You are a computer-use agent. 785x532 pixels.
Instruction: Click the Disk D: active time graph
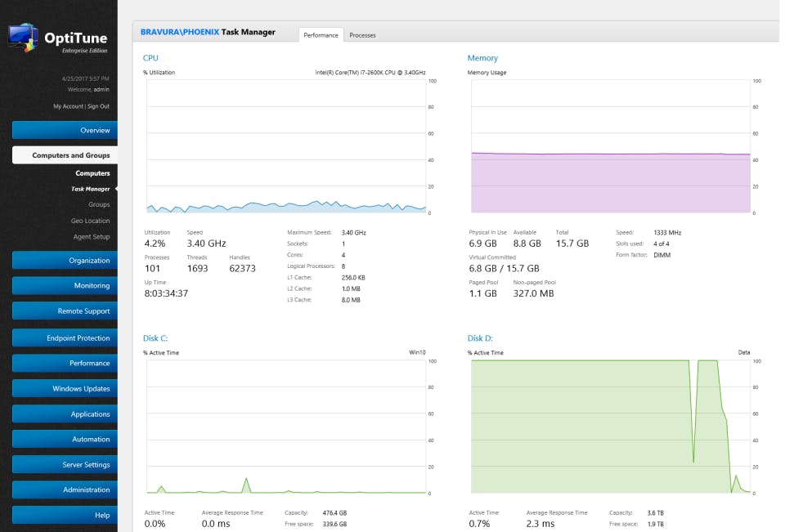pyautogui.click(x=611, y=427)
